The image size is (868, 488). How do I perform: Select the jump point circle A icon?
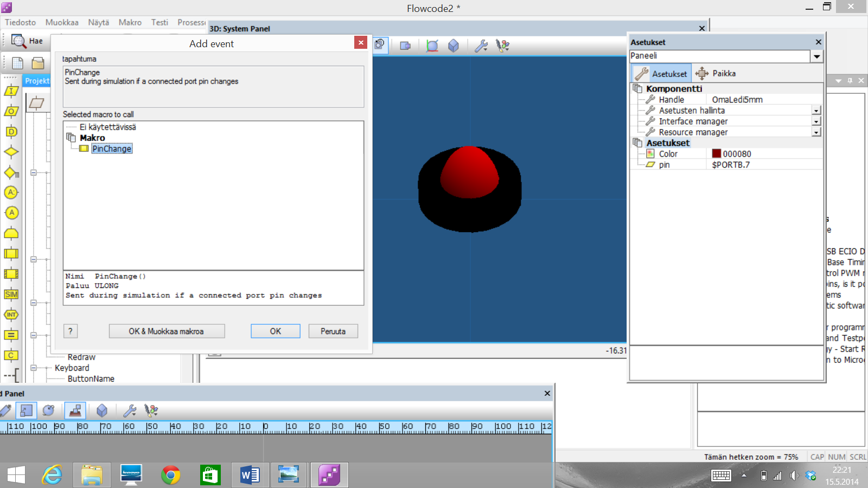click(x=11, y=213)
